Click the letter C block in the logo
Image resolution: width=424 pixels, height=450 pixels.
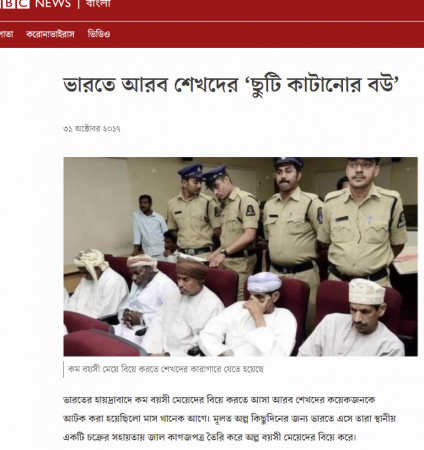point(22,3)
